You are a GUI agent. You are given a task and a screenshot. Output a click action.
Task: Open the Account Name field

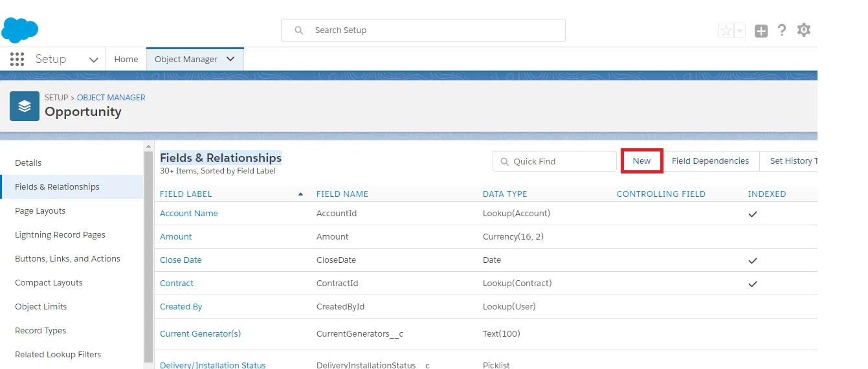(189, 213)
